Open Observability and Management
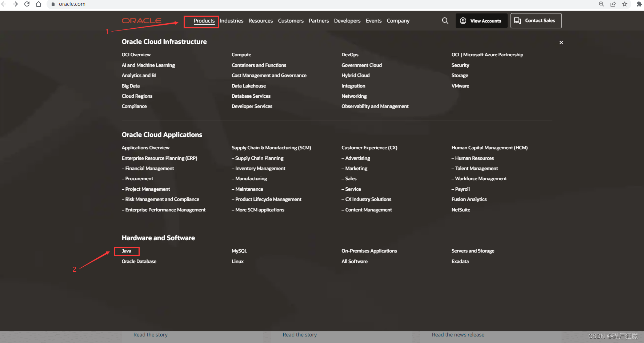 (375, 106)
